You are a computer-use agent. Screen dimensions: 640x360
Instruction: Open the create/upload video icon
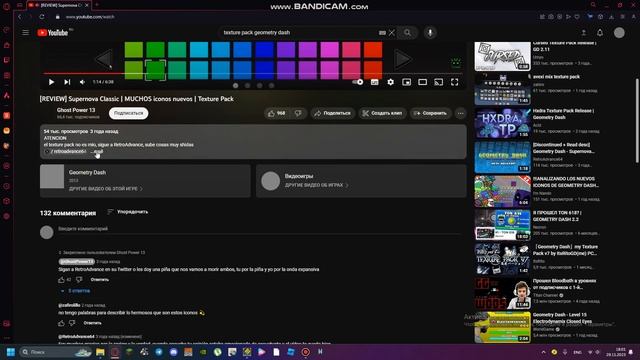pyautogui.click(x=584, y=33)
